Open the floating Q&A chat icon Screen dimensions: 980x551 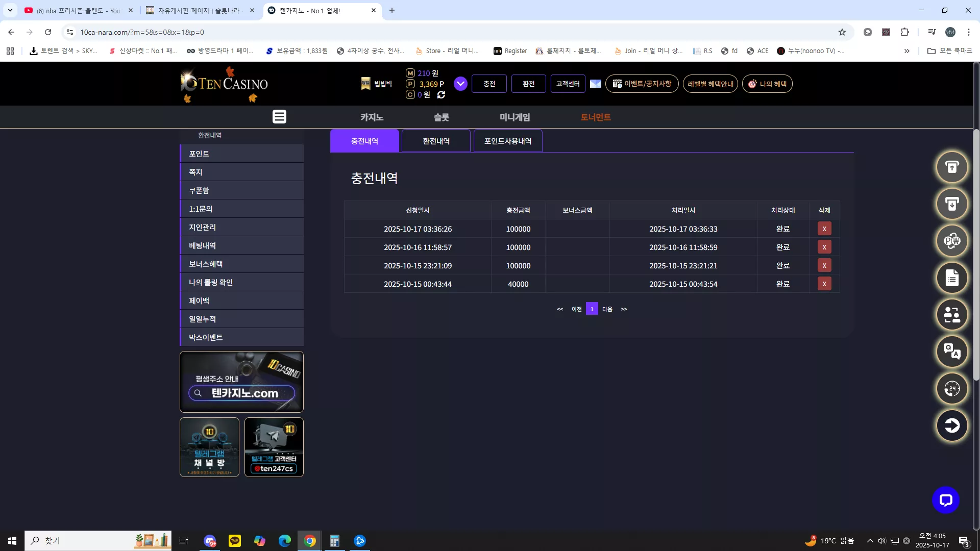pos(952,352)
